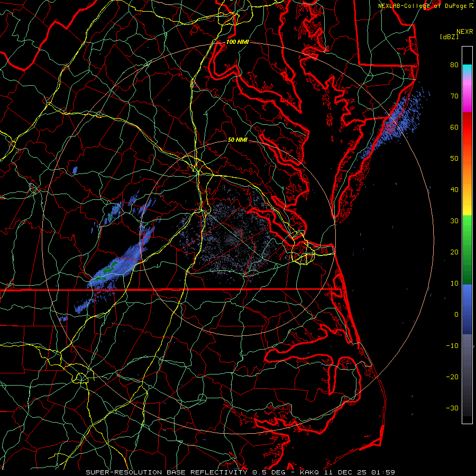The width and height of the screenshot is (476, 476).
Task: Click the NEXR label above the color scale
Action: pos(464,32)
